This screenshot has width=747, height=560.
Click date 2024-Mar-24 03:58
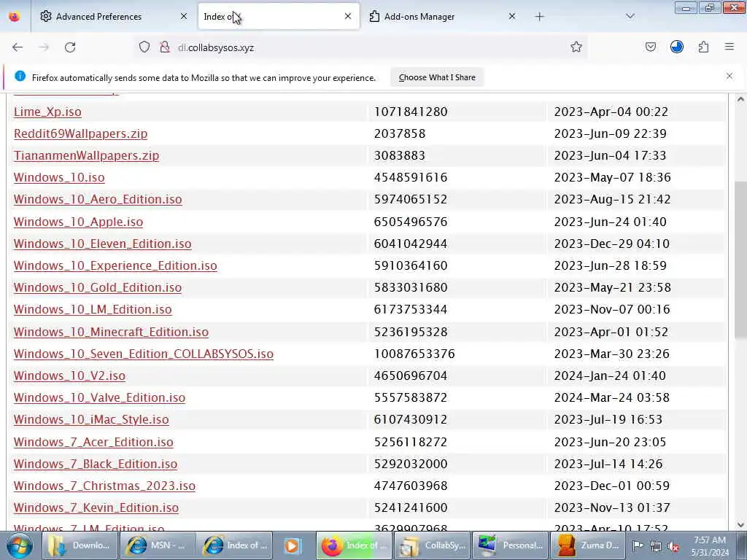coord(612,397)
